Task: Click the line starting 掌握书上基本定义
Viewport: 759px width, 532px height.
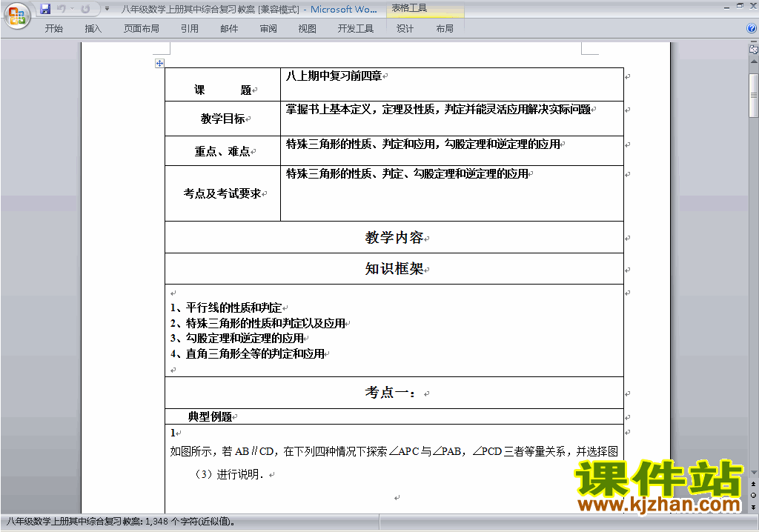Action: coord(438,110)
